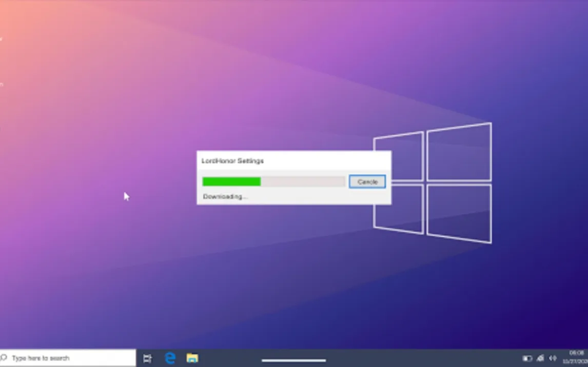
Task: Open the volume speaker icon in tray
Action: tap(553, 358)
